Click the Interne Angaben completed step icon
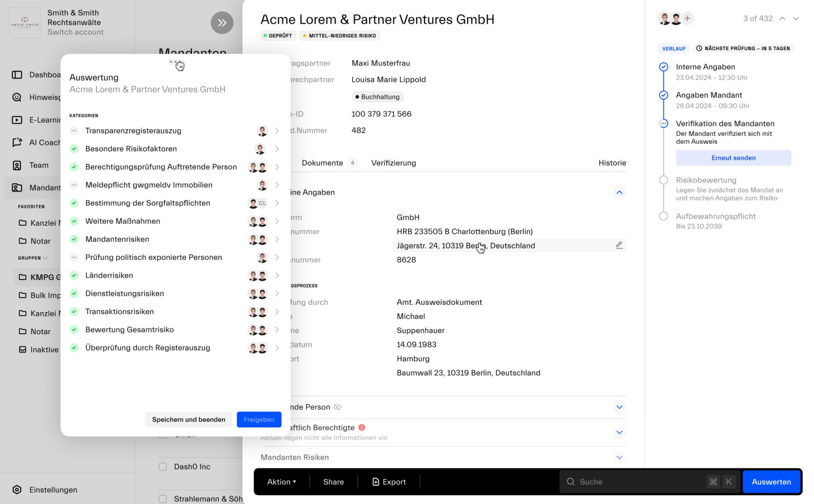Screen dimensions: 814x504 pyautogui.click(x=664, y=67)
